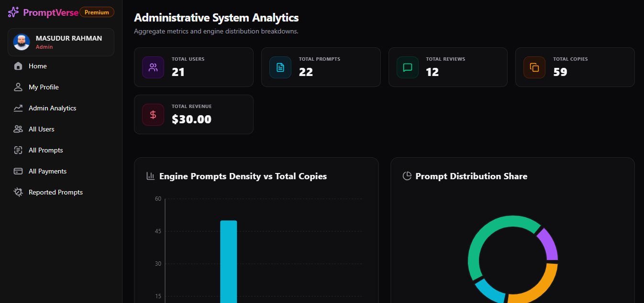Click the Prompt Distribution Share title

[471, 176]
